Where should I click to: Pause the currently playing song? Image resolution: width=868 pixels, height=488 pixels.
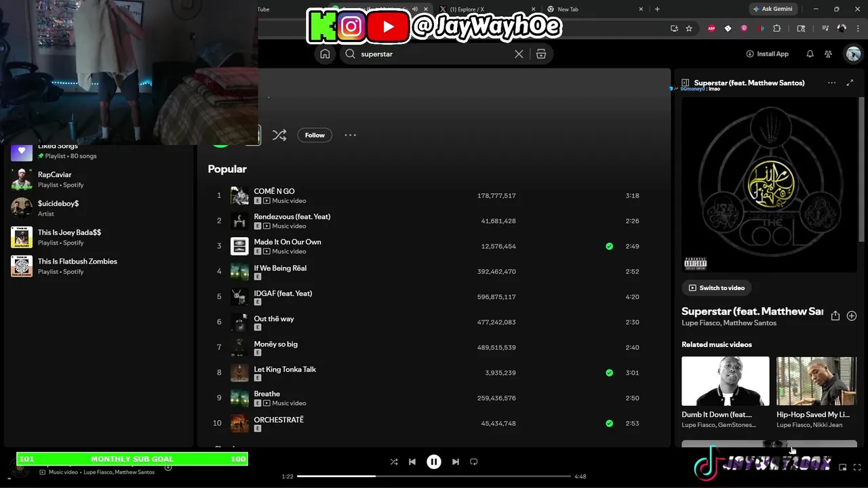coord(434,462)
